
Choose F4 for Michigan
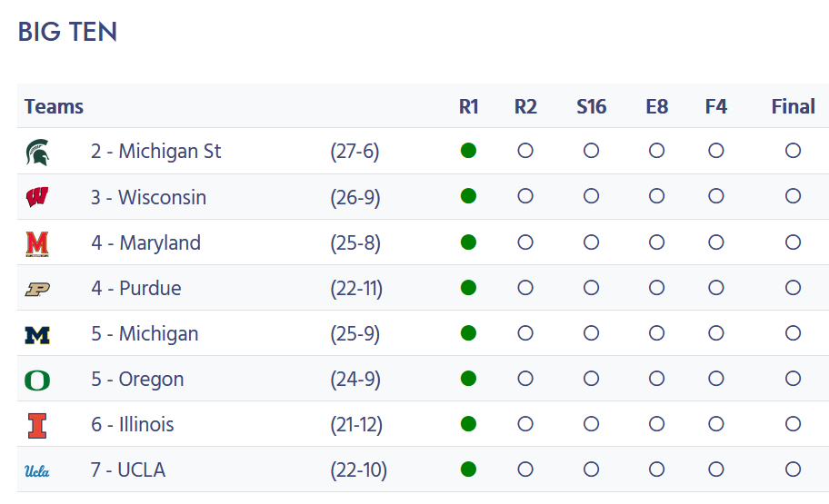[716, 333]
